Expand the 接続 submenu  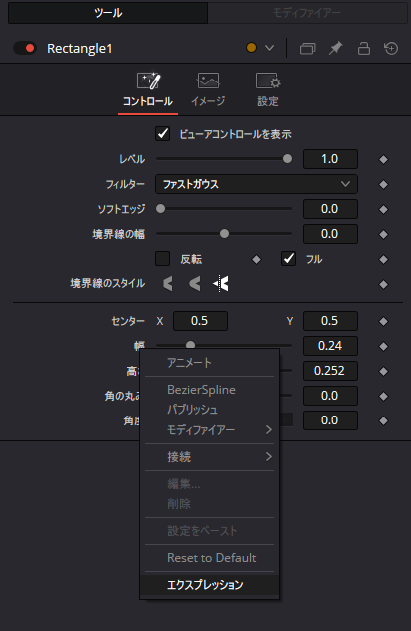point(209,457)
